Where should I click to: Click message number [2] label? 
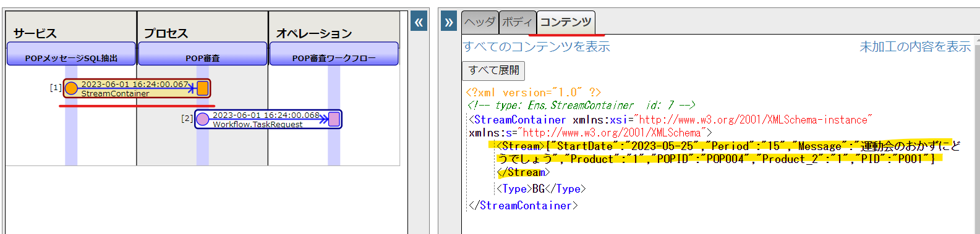(187, 118)
